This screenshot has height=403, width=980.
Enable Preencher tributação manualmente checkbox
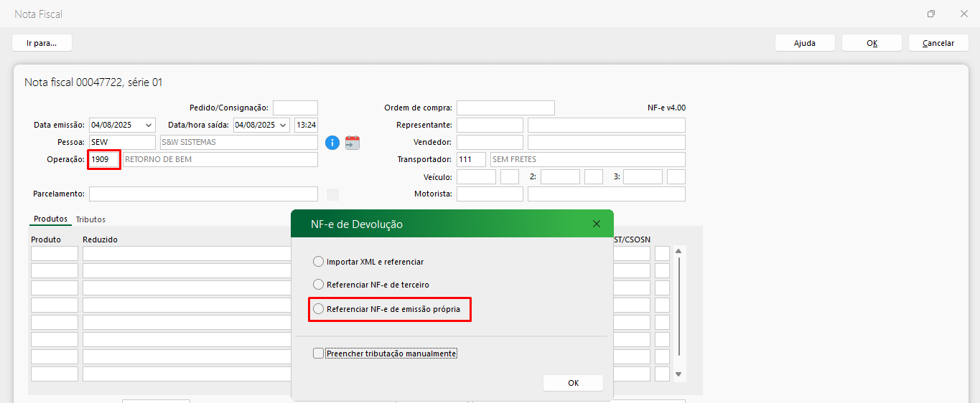tap(318, 354)
